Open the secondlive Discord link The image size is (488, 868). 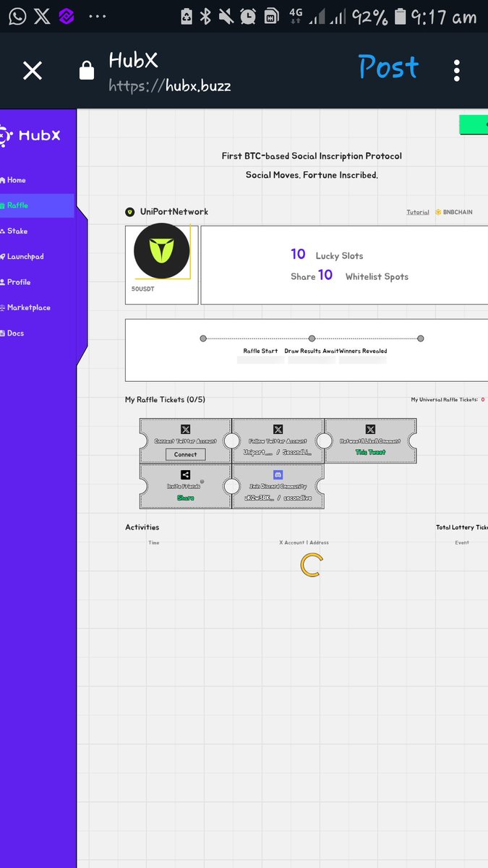(298, 498)
